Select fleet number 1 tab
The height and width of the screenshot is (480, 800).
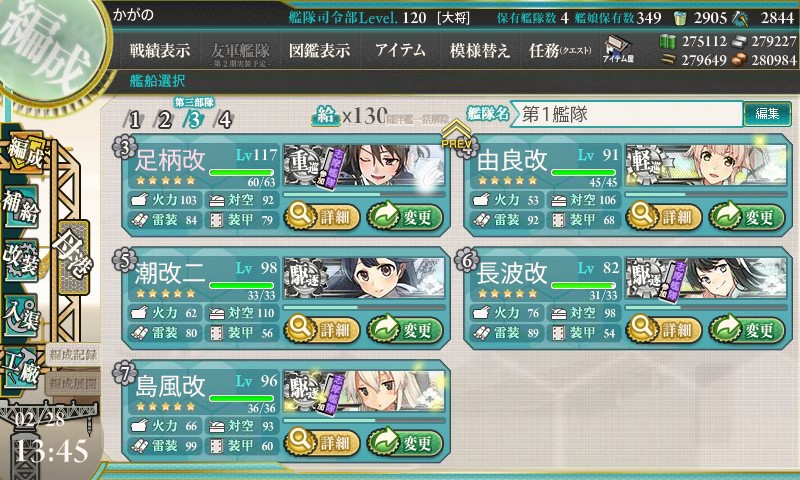134,120
